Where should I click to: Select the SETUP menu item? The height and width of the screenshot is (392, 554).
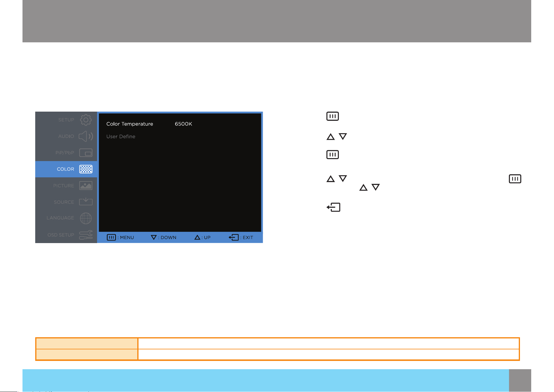point(66,120)
